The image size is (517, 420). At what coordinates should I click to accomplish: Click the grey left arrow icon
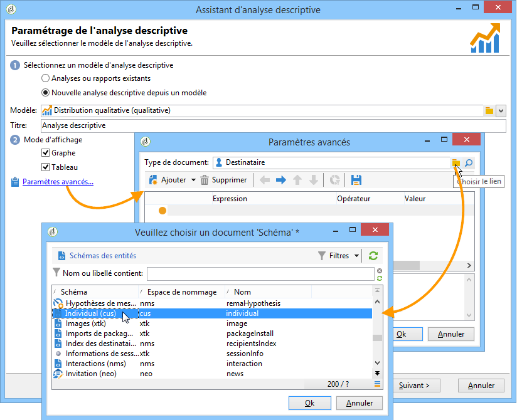click(264, 180)
